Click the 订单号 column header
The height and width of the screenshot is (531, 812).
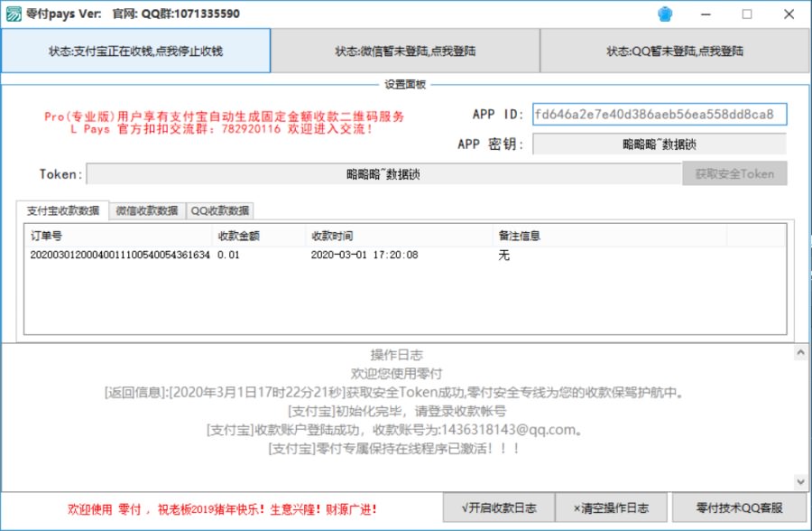tap(118, 236)
